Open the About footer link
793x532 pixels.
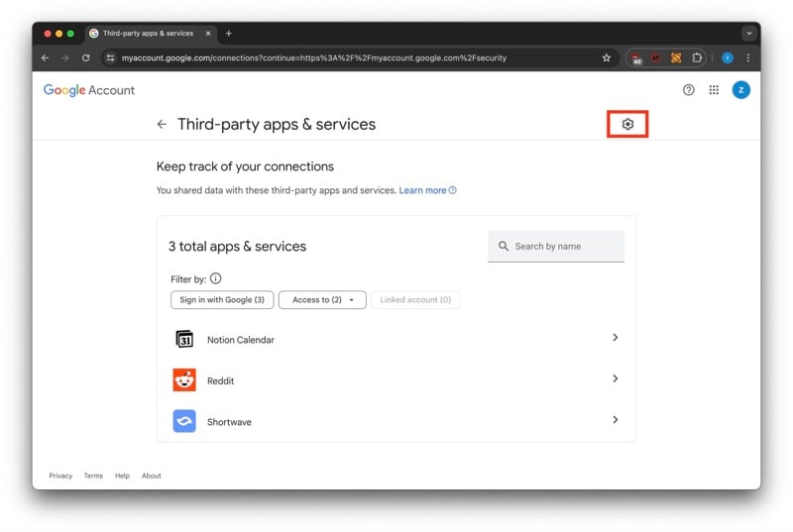point(152,476)
